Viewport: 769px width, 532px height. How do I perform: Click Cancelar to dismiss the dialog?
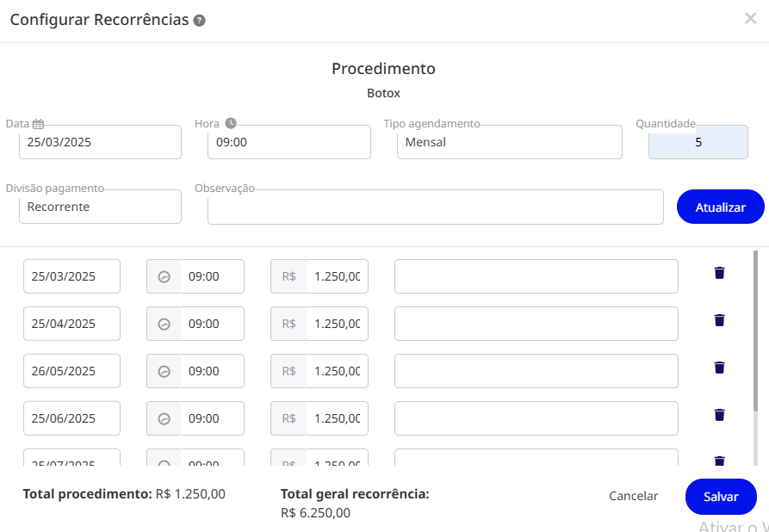[634, 496]
